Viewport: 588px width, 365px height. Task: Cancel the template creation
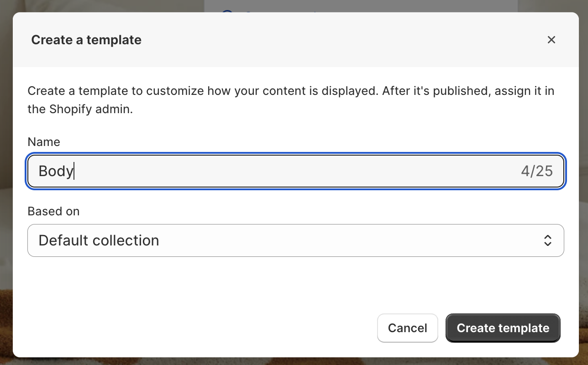(407, 328)
